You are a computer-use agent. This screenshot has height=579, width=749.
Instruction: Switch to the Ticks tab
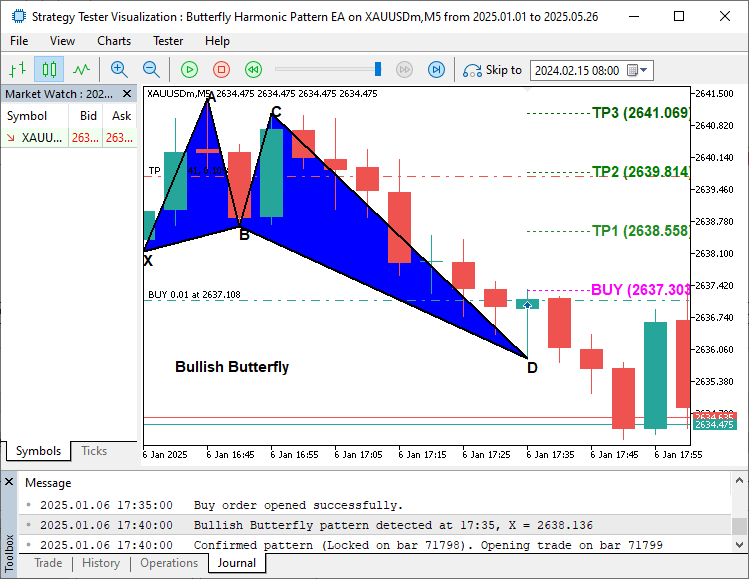[94, 451]
